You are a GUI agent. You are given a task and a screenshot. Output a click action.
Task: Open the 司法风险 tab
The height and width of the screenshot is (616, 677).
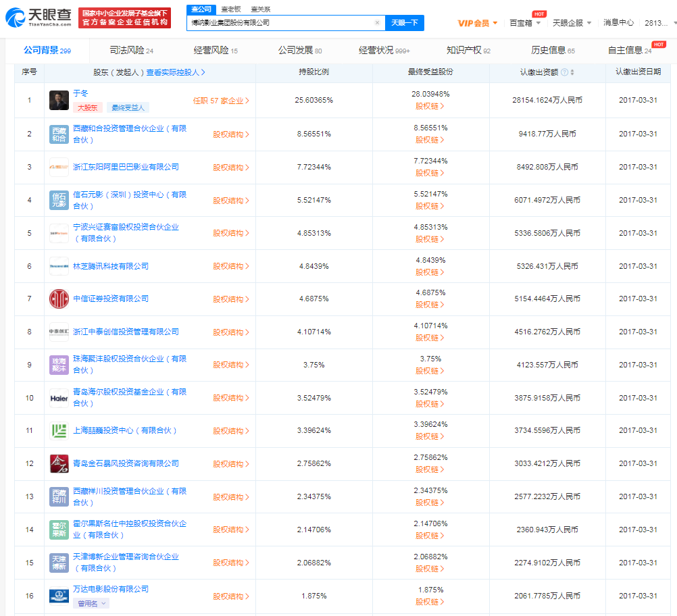131,51
